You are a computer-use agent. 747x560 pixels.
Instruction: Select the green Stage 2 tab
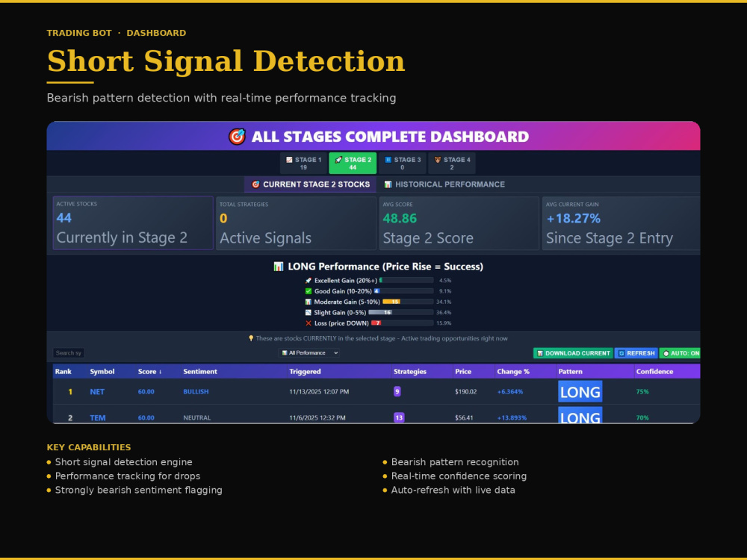[x=353, y=164]
